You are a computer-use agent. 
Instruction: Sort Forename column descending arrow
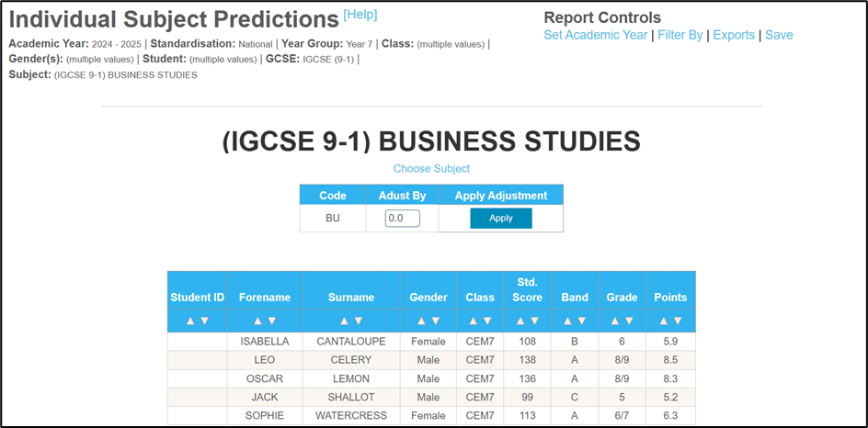[272, 321]
